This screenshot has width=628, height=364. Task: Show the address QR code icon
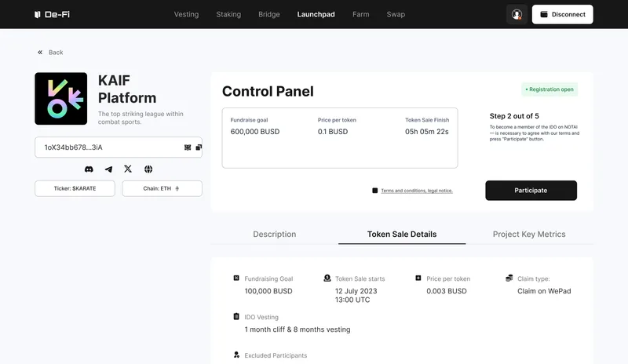tap(188, 147)
